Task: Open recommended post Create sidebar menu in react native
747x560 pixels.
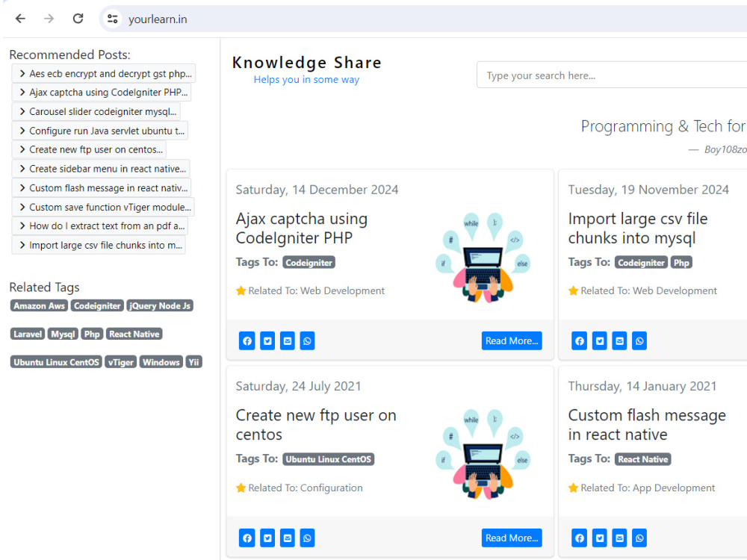Action: point(101,169)
